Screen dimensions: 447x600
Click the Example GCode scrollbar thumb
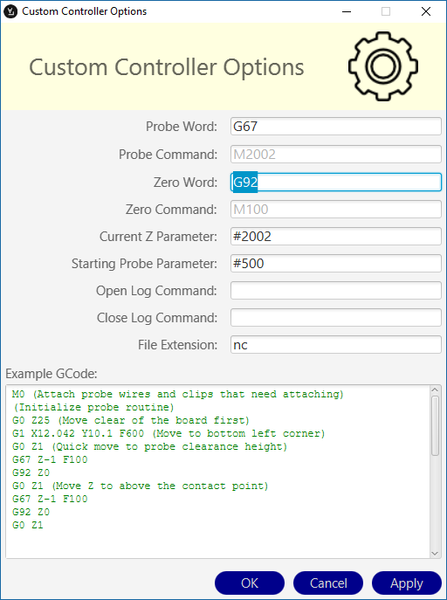435,426
